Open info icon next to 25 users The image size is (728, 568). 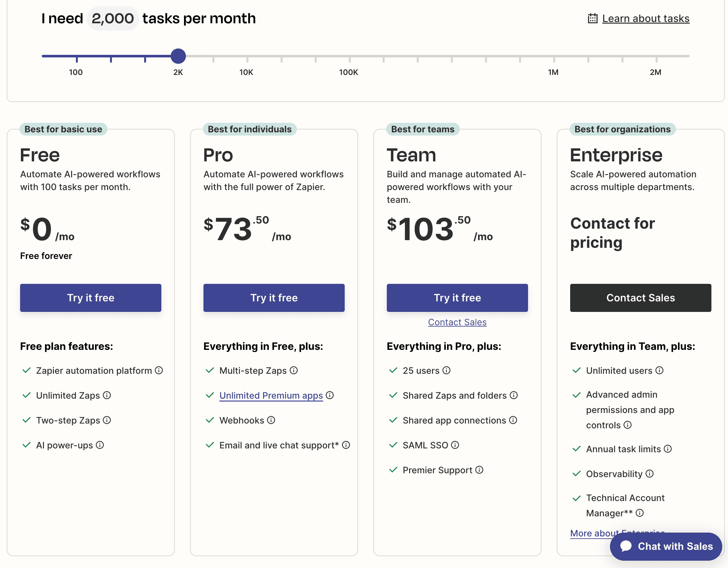tap(446, 370)
